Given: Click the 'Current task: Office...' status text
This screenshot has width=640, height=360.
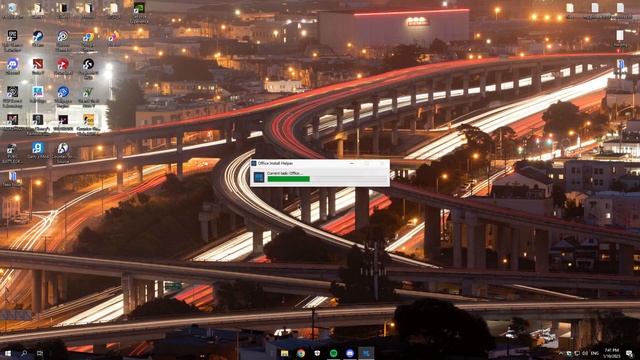Looking at the screenshot, I should point(284,173).
